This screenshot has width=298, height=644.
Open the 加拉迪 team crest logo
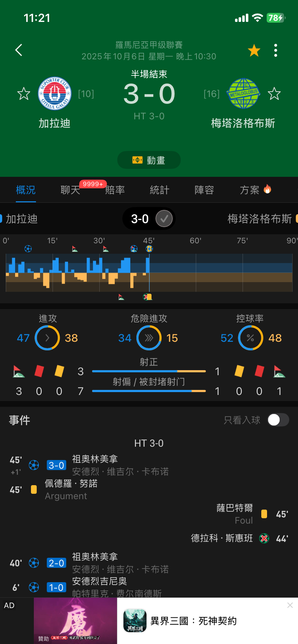point(55,94)
